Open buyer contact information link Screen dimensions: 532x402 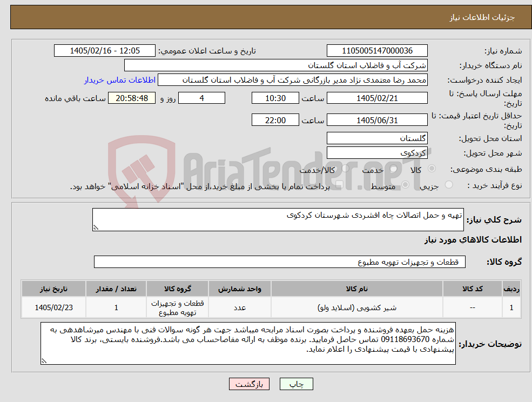120,80
